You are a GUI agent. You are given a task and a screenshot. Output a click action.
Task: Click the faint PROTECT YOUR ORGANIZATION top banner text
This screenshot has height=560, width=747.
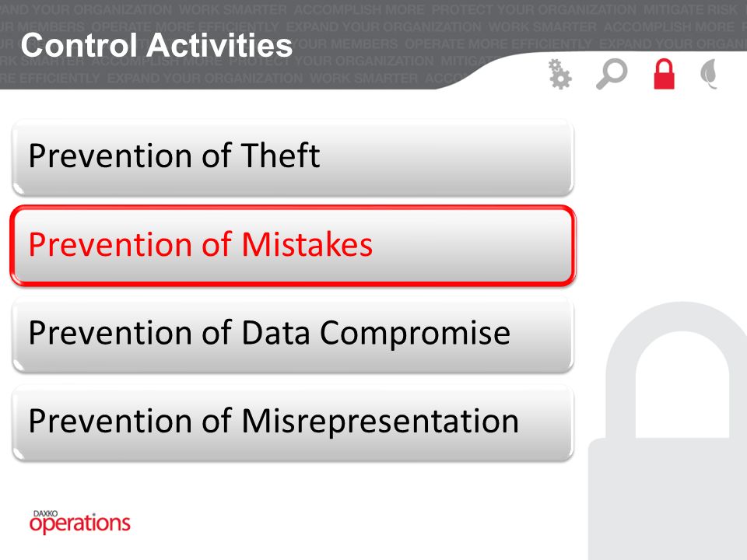tap(534, 9)
